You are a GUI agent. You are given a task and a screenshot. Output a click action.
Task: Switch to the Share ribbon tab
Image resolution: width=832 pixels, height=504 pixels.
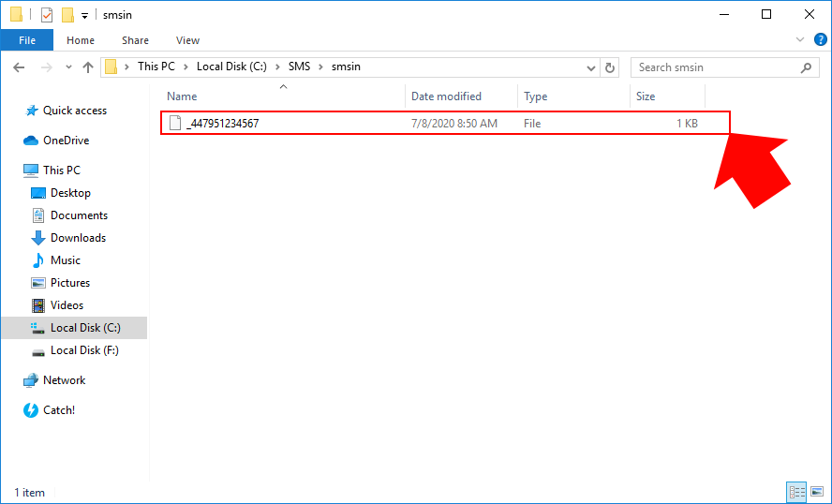[135, 40]
